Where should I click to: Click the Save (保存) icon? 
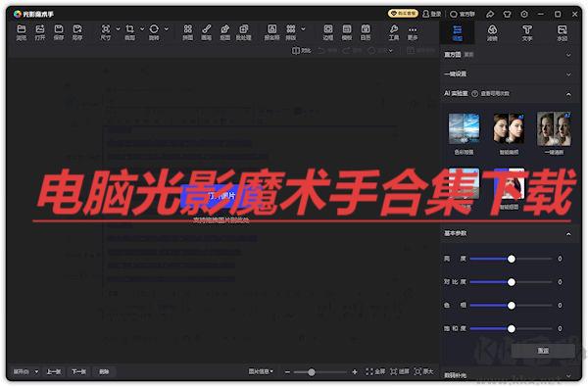pos(59,32)
